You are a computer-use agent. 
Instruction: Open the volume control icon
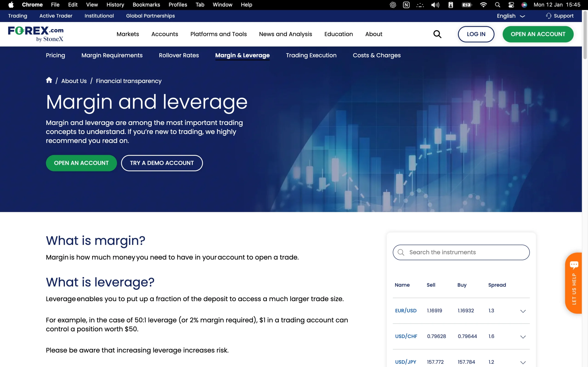click(435, 5)
